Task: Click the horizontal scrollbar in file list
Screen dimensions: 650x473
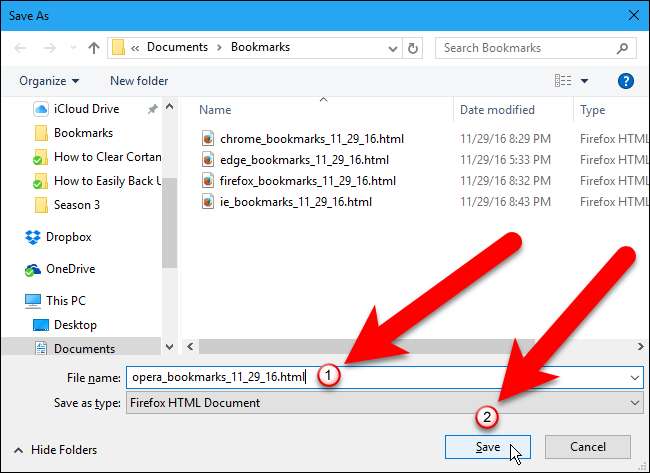Action: [x=400, y=347]
